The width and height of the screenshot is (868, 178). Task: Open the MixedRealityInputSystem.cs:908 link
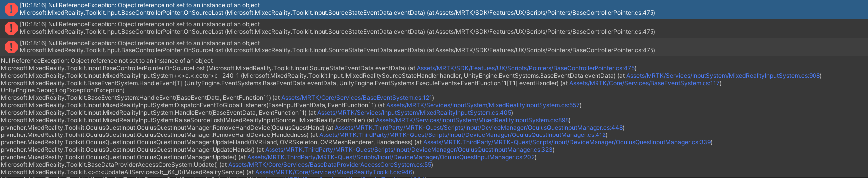723,76
